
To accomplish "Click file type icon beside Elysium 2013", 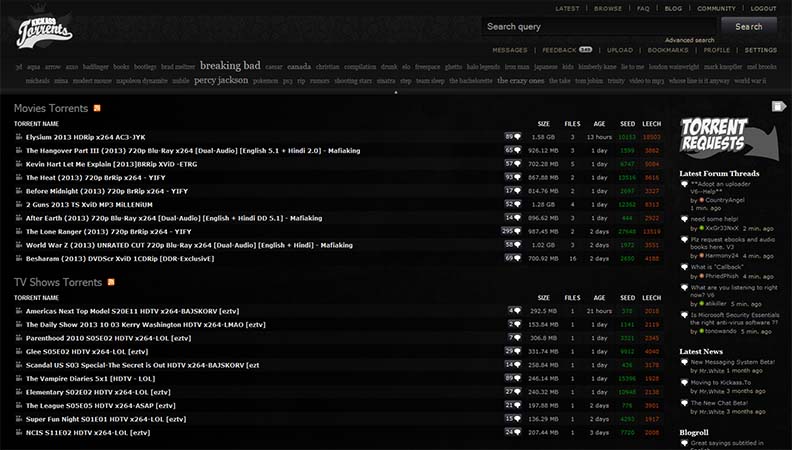I will [19, 137].
